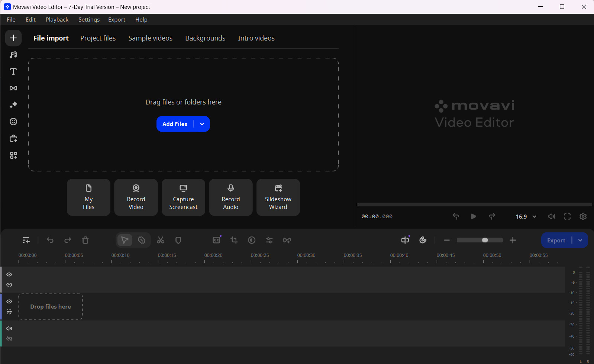Enter fullscreen preview mode
The height and width of the screenshot is (364, 594).
pos(567,216)
